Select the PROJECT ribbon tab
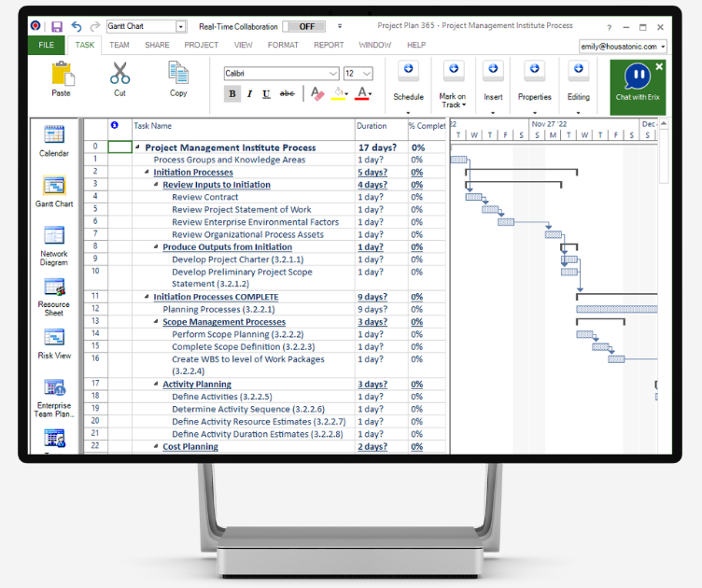Screen dimensions: 702x588 click(201, 45)
